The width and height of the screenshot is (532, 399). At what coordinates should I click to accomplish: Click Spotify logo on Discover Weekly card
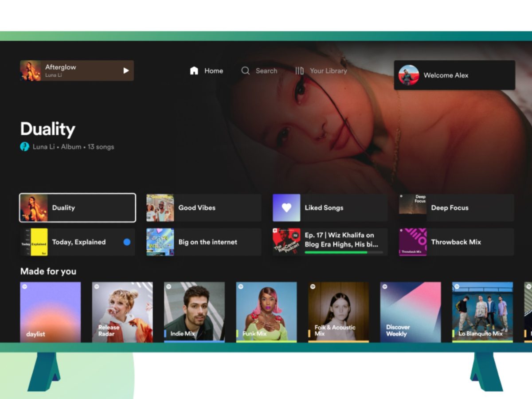coord(385,287)
